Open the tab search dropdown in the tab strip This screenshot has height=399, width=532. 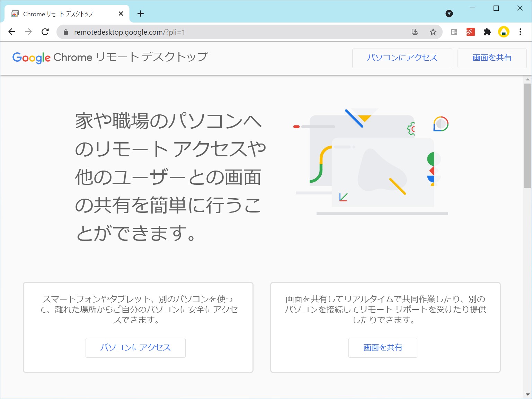pos(449,14)
